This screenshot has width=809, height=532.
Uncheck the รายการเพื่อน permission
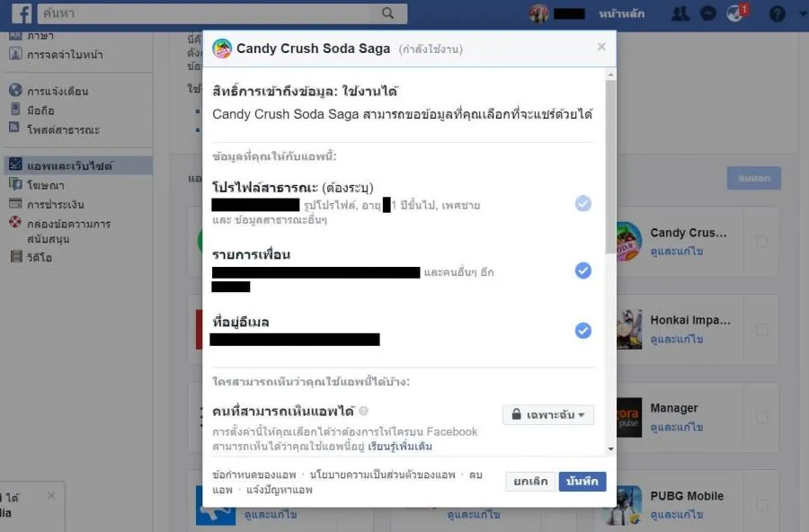pos(583,270)
